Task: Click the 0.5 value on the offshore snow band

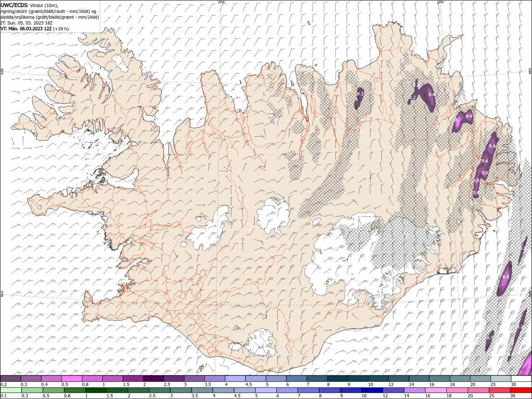Action: tap(506, 277)
